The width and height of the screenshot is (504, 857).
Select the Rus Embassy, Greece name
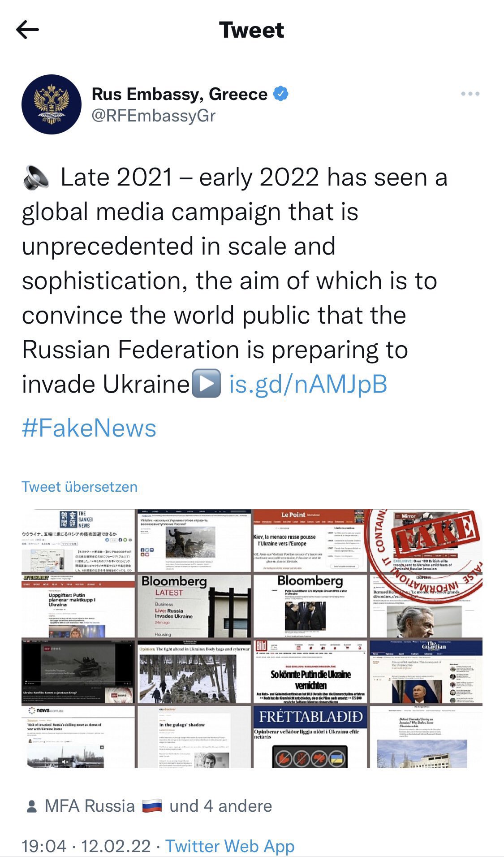point(180,94)
